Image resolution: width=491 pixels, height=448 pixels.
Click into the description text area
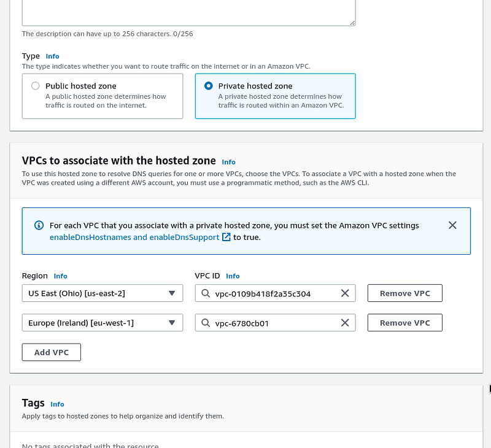pos(189,12)
